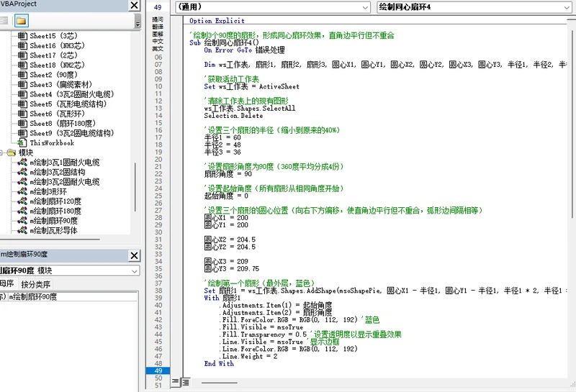This screenshot has width=576, height=392.
Task: Toggle Folders view in project explorer
Action: click(x=22, y=21)
